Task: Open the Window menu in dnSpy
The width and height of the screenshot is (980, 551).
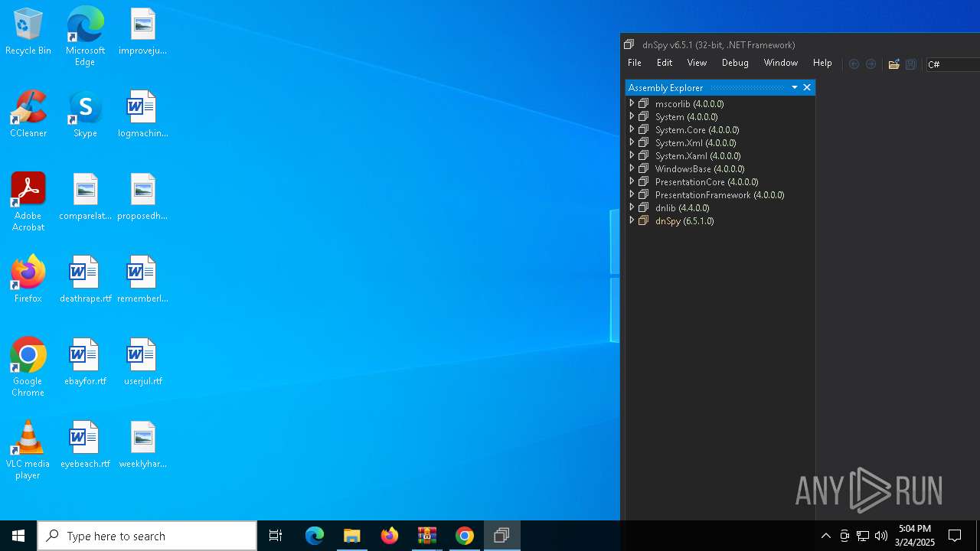Action: point(781,63)
